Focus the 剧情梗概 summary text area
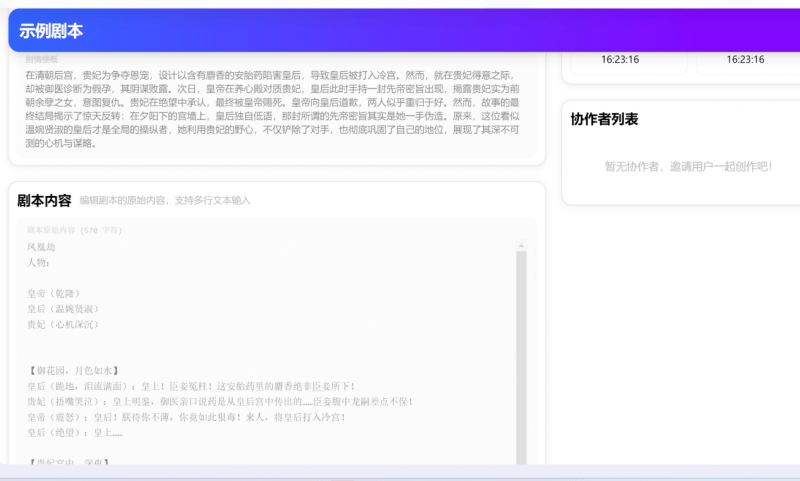This screenshot has width=800, height=481. click(x=275, y=108)
